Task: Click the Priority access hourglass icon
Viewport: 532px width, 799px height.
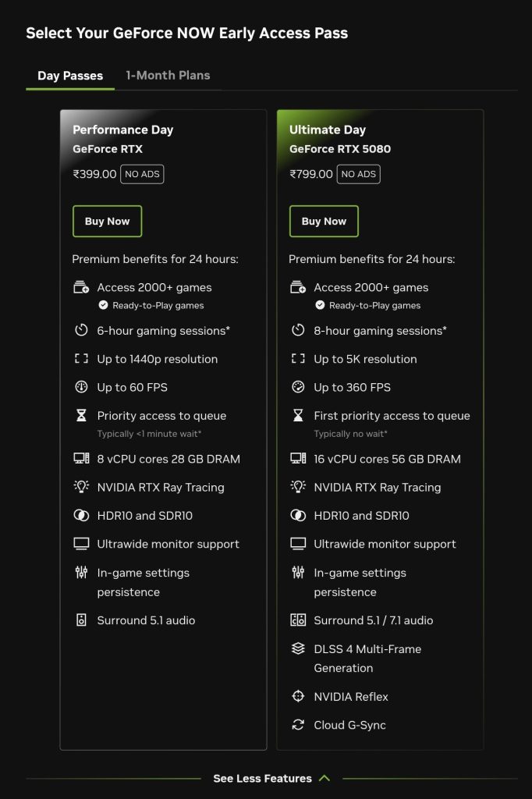Action: 82,415
